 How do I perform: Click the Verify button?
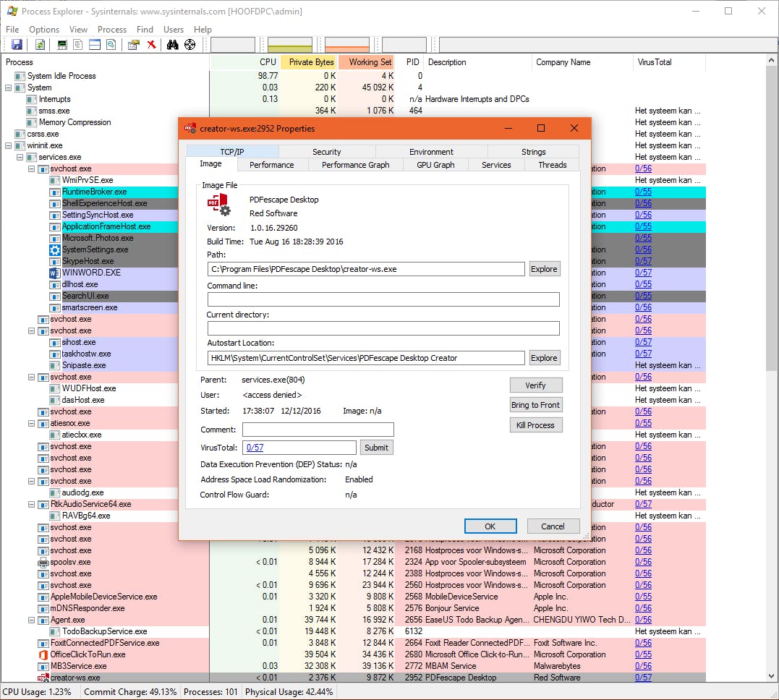click(x=535, y=385)
